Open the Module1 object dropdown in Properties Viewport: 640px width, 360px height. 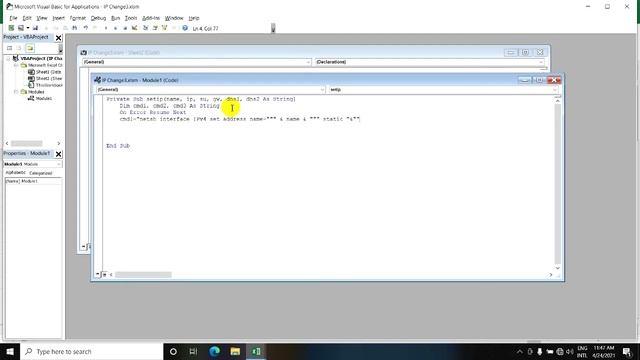coord(58,164)
